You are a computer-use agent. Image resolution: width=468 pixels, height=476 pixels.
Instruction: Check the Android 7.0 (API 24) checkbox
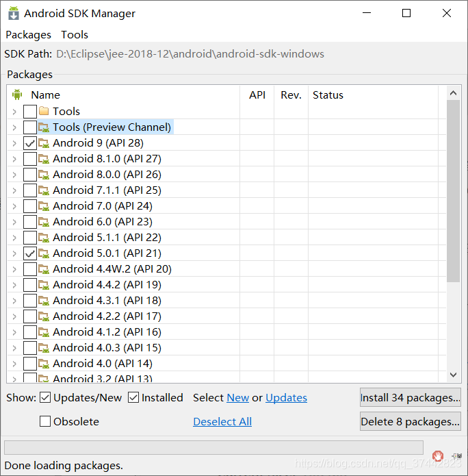click(x=30, y=206)
